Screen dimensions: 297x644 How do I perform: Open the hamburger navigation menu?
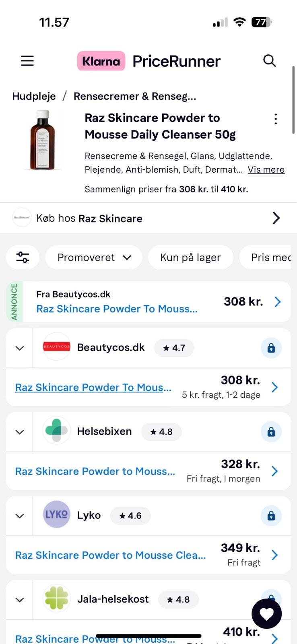(27, 61)
